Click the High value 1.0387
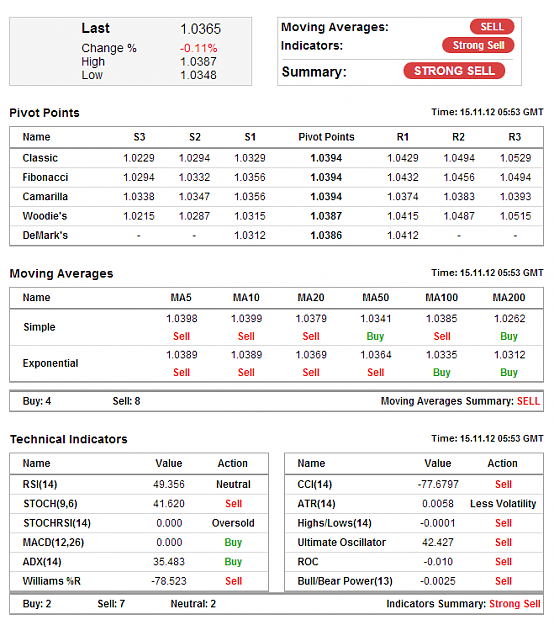 (x=198, y=61)
